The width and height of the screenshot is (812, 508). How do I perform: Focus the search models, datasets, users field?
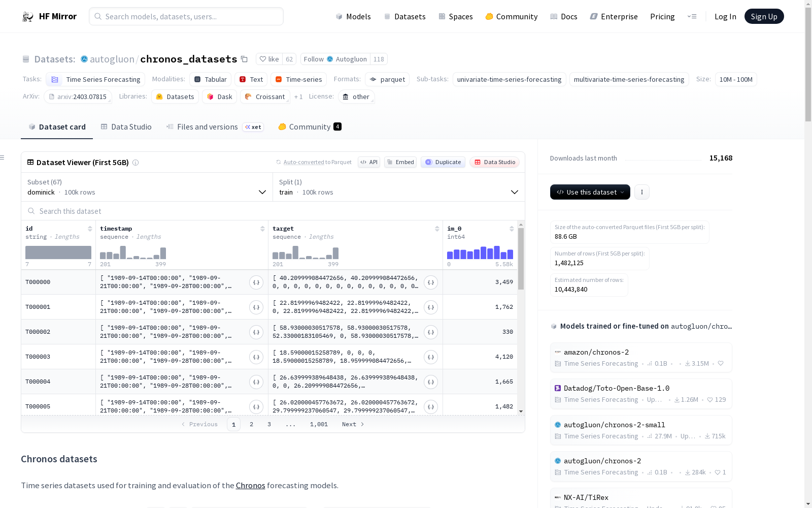coord(186,16)
